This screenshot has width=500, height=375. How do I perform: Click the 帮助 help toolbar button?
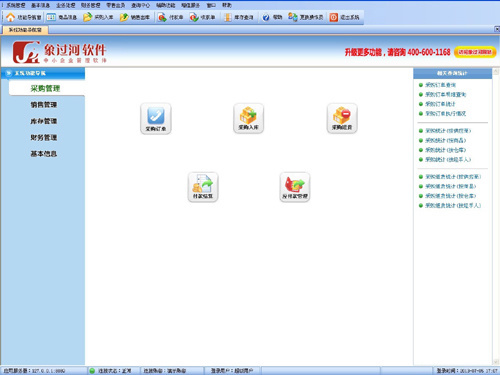coord(272,17)
